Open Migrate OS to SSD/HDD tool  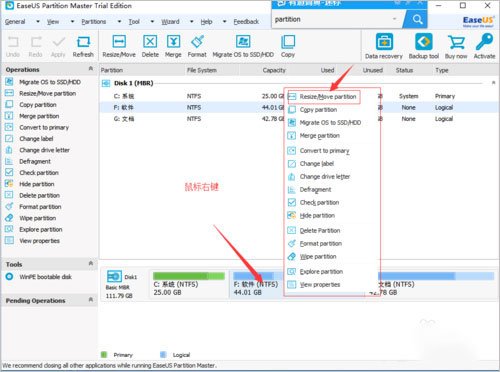click(x=243, y=46)
